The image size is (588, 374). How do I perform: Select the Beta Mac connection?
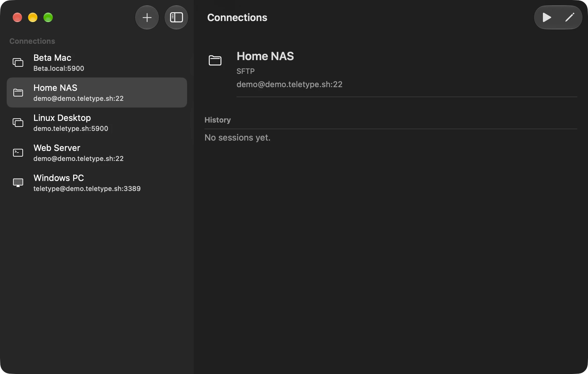click(x=97, y=62)
